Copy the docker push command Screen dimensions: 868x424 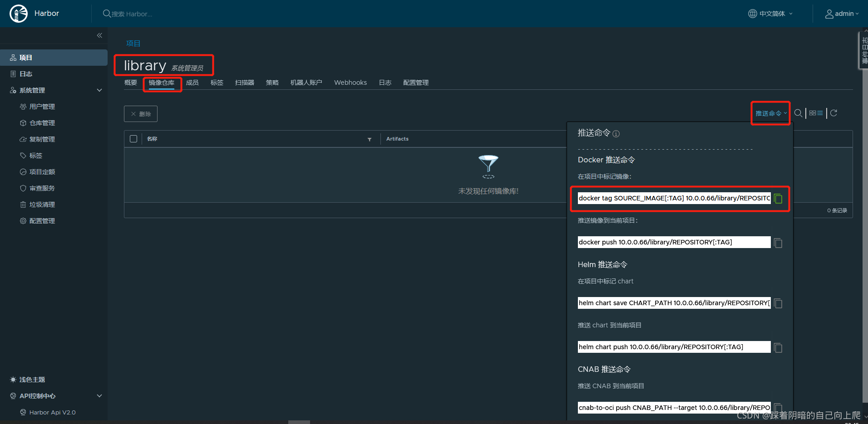coord(778,243)
